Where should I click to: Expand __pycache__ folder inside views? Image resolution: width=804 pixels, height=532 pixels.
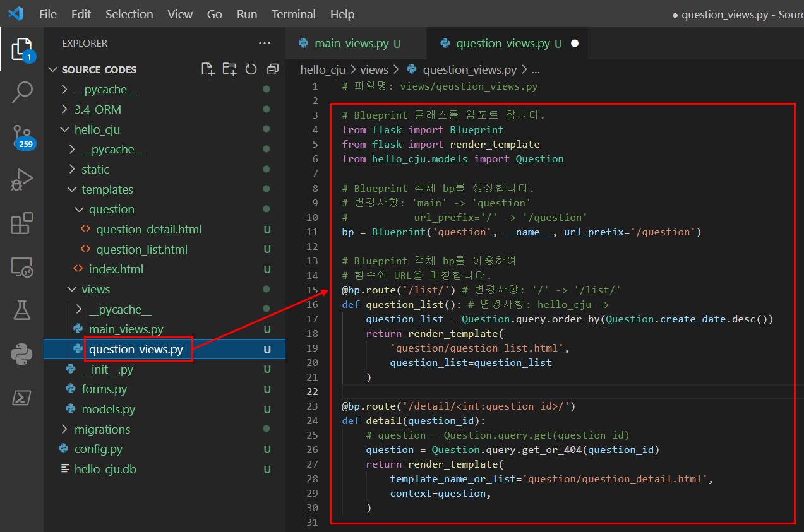coord(79,309)
